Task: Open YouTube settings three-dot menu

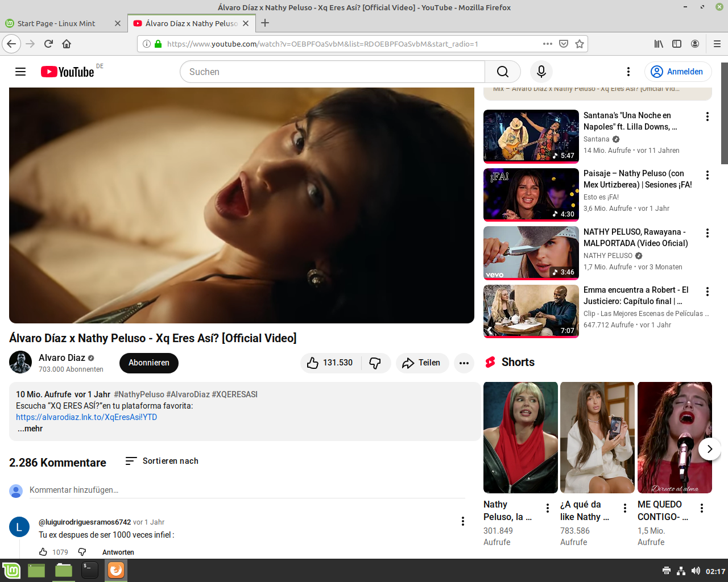Action: tap(628, 72)
